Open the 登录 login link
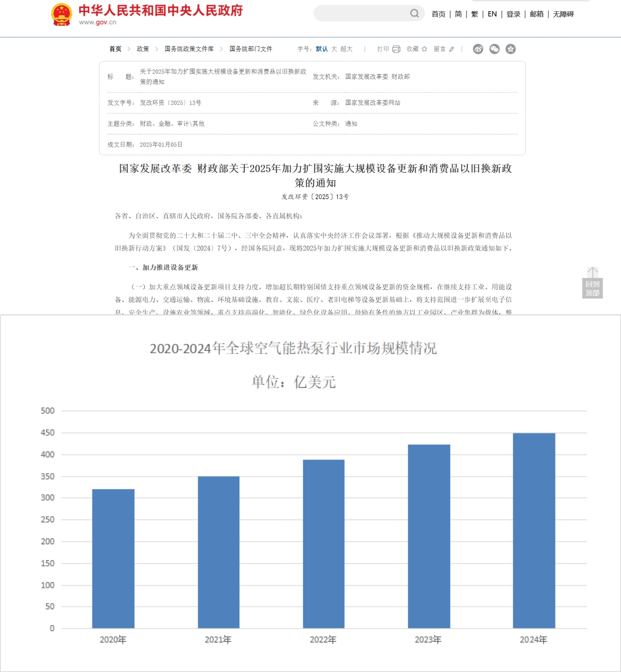Image resolution: width=621 pixels, height=672 pixels. pos(513,14)
